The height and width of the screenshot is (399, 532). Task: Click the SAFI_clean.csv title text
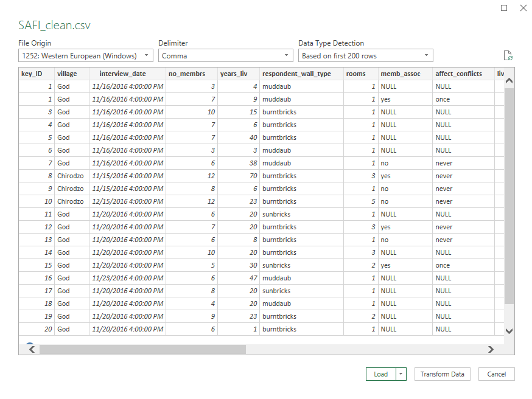point(54,25)
